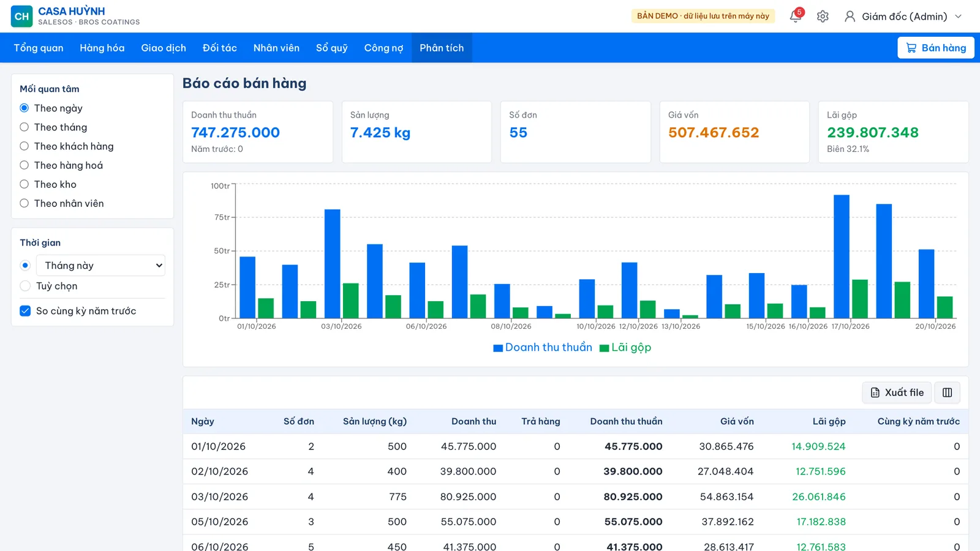The image size is (980, 551).
Task: Click the Lãi gộp summary card
Action: click(893, 132)
